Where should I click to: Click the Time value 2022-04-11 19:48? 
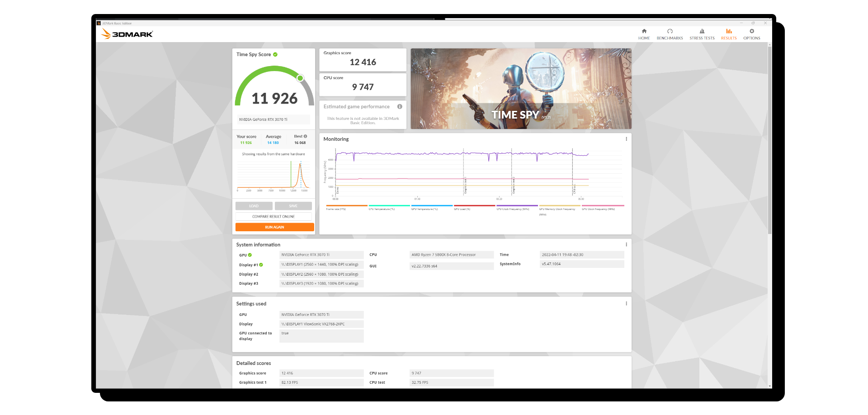tap(582, 255)
